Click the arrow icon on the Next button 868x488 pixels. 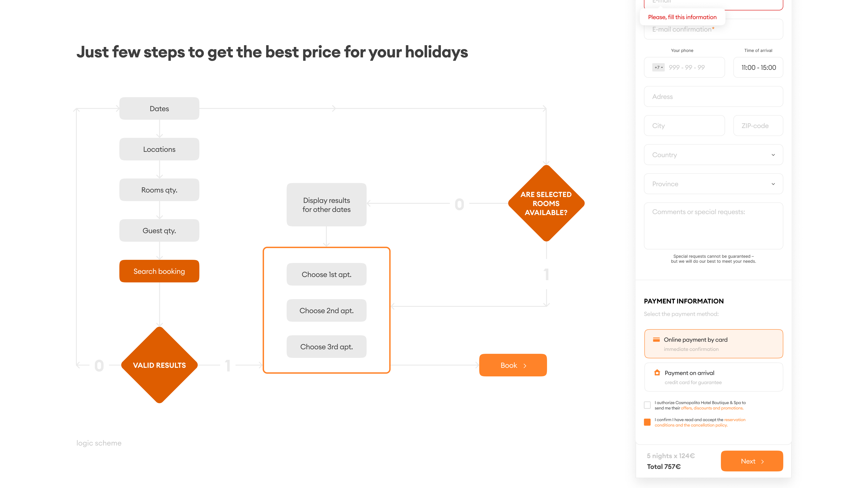click(x=762, y=462)
